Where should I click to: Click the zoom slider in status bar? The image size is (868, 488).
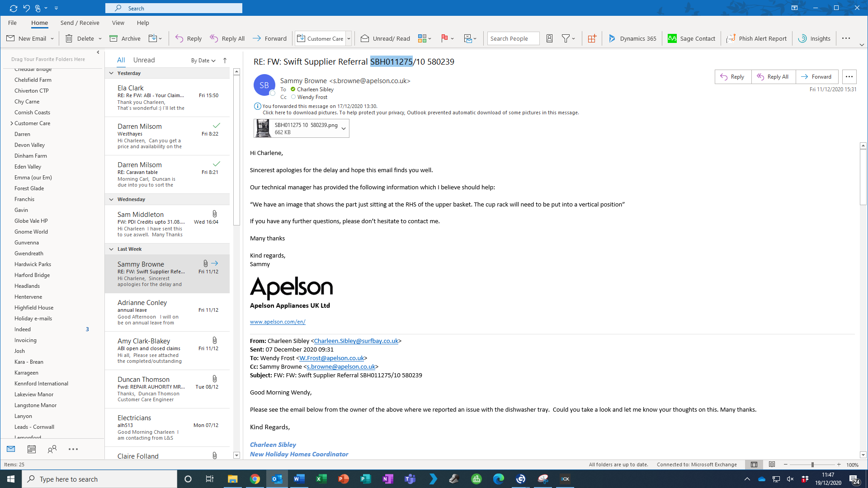[x=812, y=465]
